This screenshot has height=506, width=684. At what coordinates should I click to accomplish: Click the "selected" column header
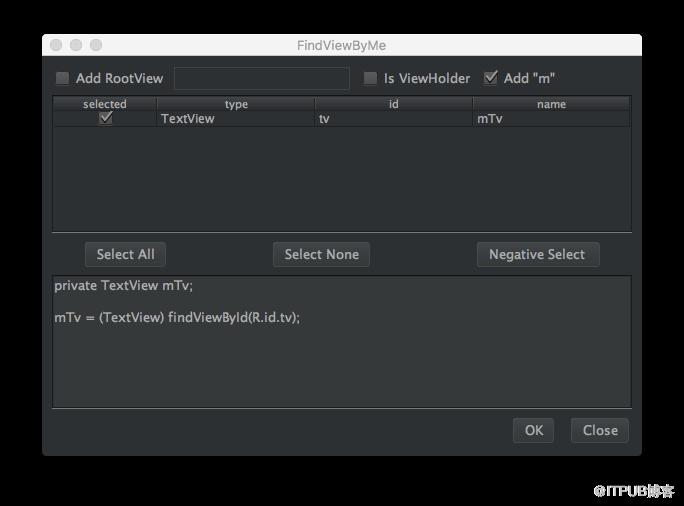pos(105,104)
